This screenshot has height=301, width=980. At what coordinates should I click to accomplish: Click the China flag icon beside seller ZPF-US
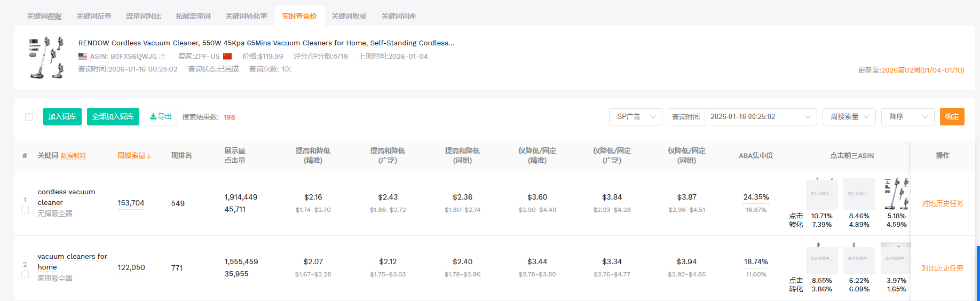pyautogui.click(x=227, y=56)
